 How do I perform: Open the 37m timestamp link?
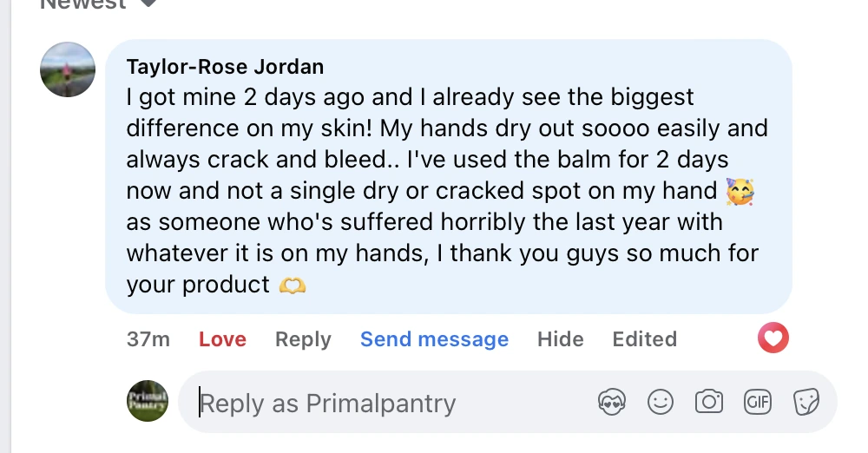coord(148,339)
